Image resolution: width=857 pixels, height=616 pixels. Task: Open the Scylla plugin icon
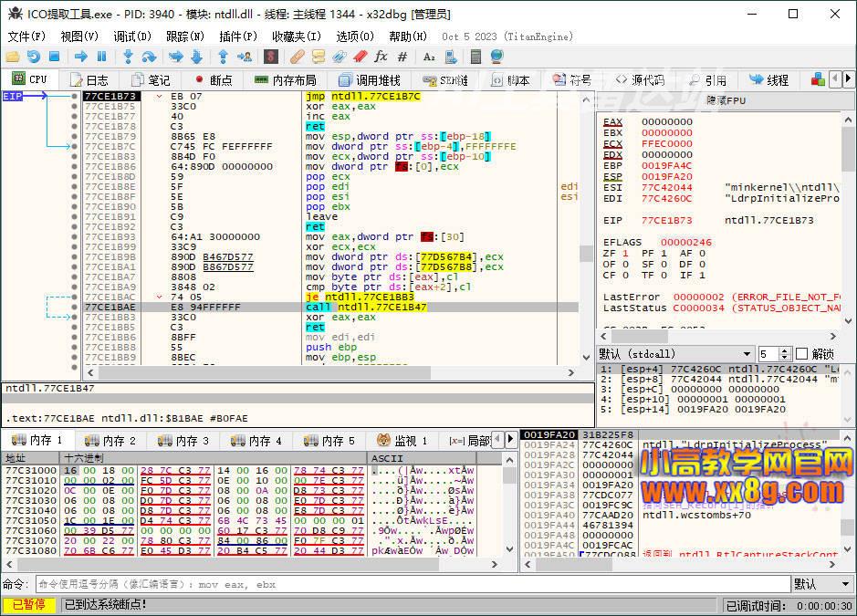pyautogui.click(x=271, y=57)
